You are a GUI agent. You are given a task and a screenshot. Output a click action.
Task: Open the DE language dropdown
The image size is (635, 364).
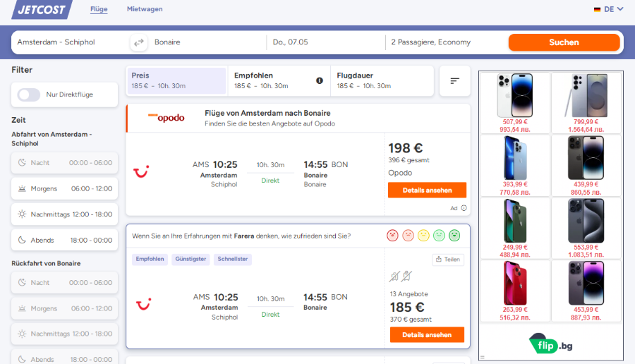tap(609, 9)
